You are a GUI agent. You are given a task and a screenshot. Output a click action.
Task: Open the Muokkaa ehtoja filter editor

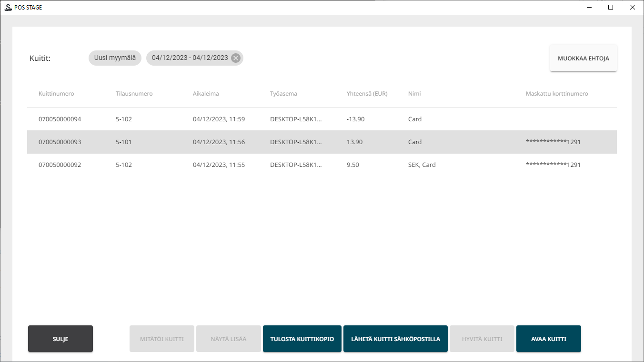click(x=583, y=59)
